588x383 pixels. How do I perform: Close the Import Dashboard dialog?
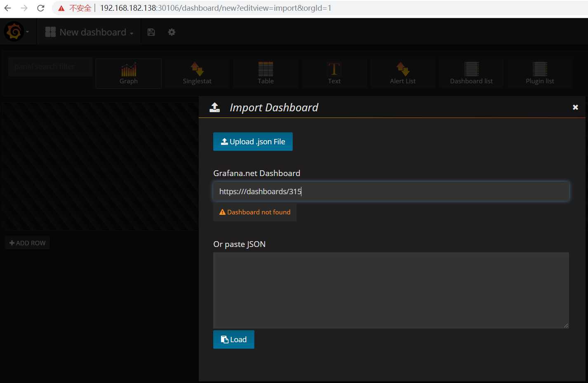click(x=575, y=107)
